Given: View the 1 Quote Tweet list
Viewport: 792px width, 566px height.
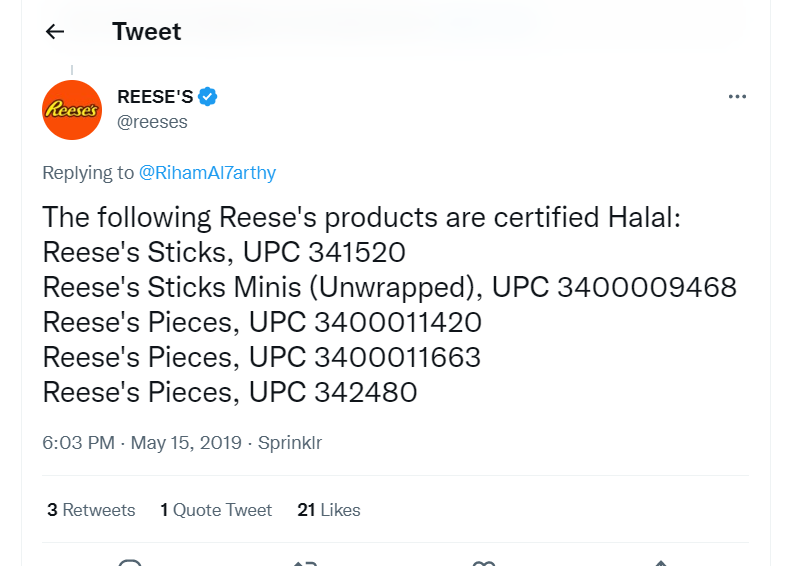Looking at the screenshot, I should pos(216,510).
